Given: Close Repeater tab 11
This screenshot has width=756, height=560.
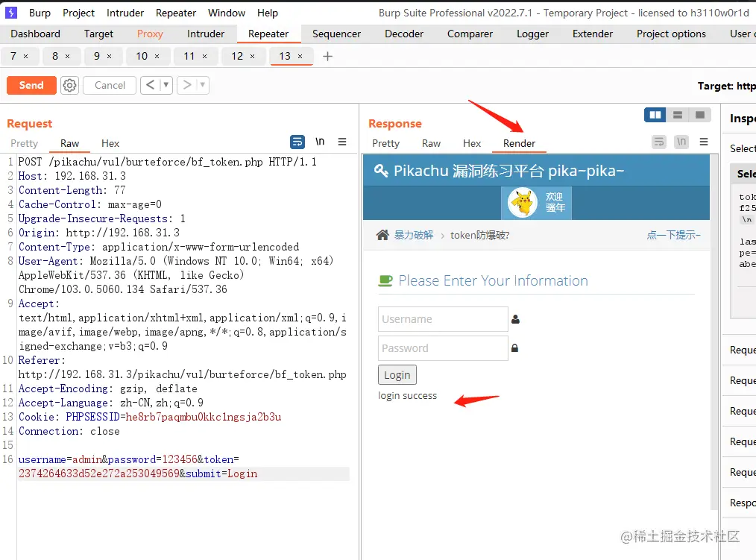Looking at the screenshot, I should tap(204, 57).
